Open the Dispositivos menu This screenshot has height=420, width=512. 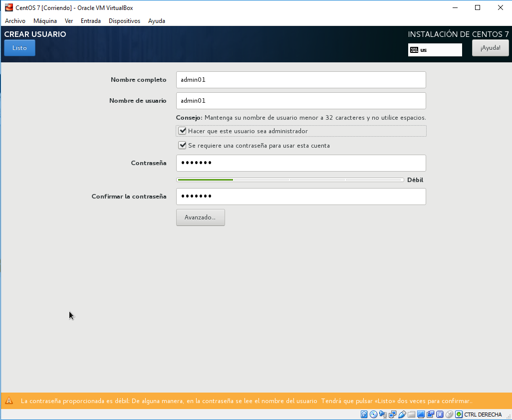(x=124, y=21)
